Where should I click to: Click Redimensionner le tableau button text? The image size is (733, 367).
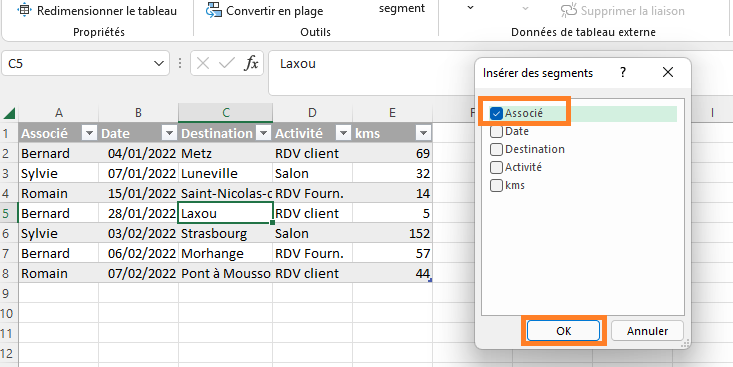[107, 11]
